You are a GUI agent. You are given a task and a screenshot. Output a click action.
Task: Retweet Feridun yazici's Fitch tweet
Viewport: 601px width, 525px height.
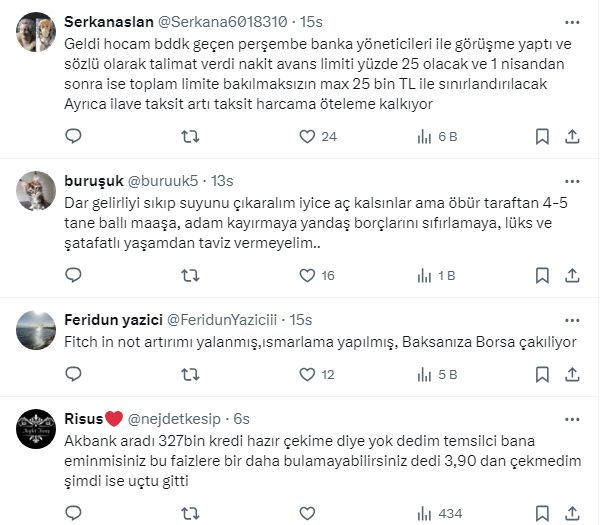188,375
